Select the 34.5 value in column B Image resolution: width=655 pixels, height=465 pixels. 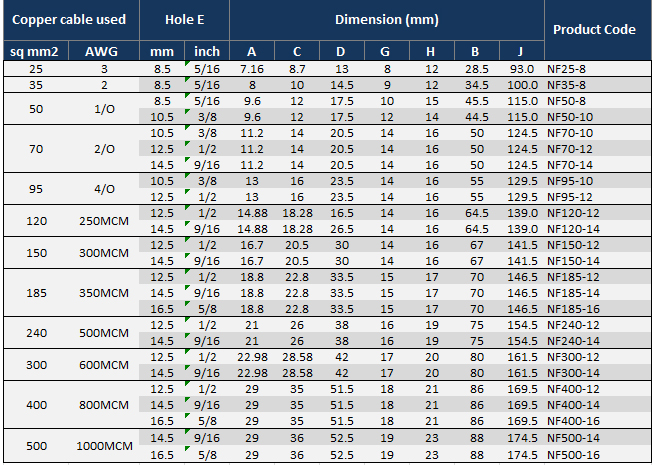click(x=477, y=85)
